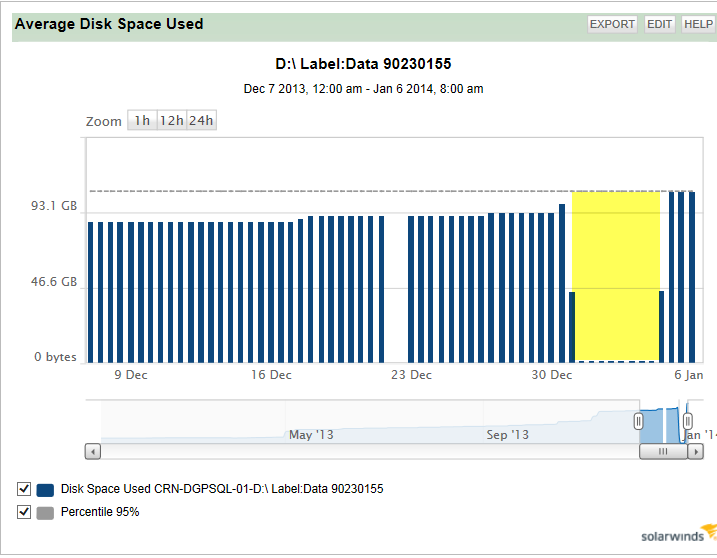Image resolution: width=717 pixels, height=558 pixels.
Task: Open the HELP link
Action: pos(698,24)
